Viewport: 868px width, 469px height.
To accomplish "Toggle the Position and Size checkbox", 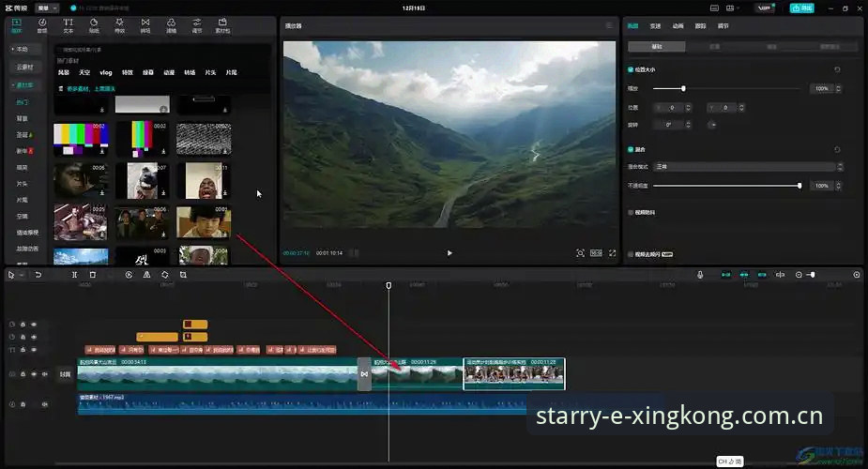I will (631, 69).
